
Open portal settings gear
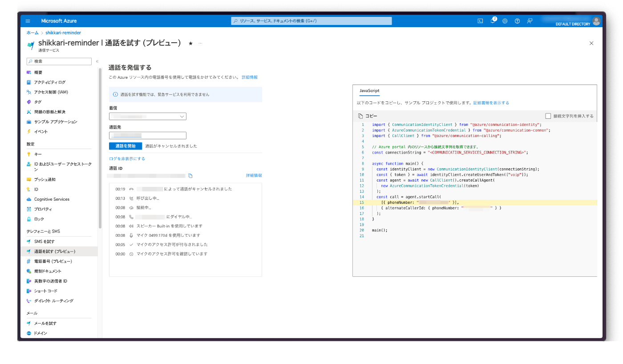point(505,21)
